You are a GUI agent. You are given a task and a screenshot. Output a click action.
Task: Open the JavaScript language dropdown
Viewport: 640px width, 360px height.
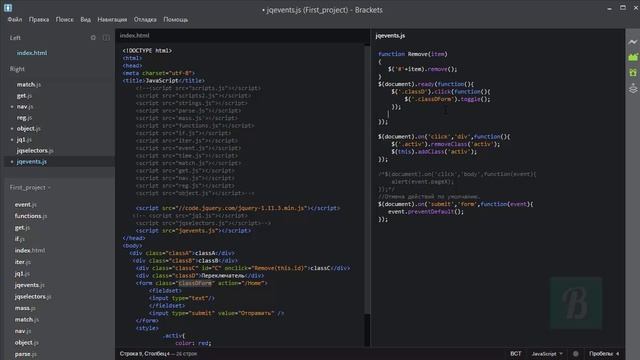pos(547,353)
